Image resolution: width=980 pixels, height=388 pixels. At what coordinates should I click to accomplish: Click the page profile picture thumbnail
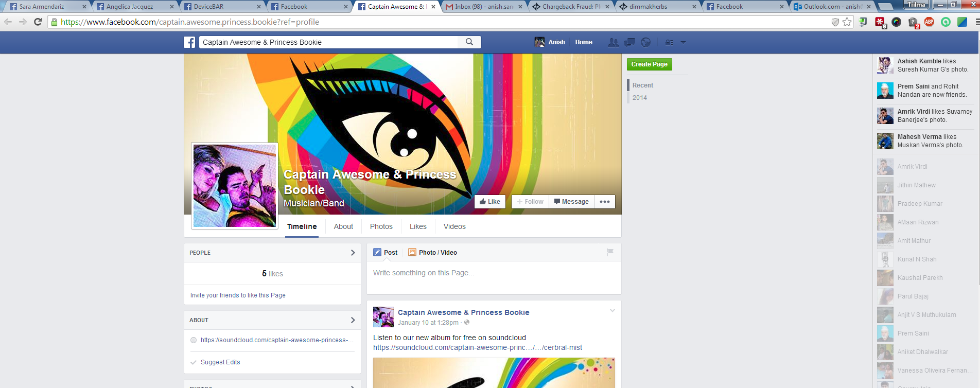click(235, 186)
